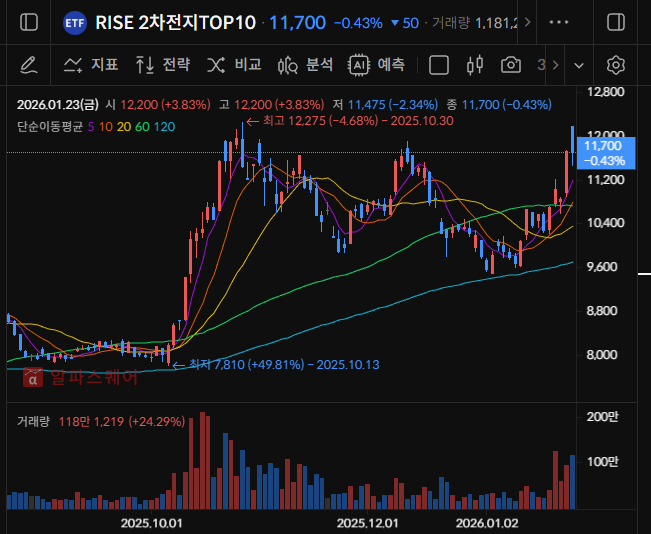Change the candlestick chart type icon
This screenshot has height=534, width=651.
tap(475, 65)
